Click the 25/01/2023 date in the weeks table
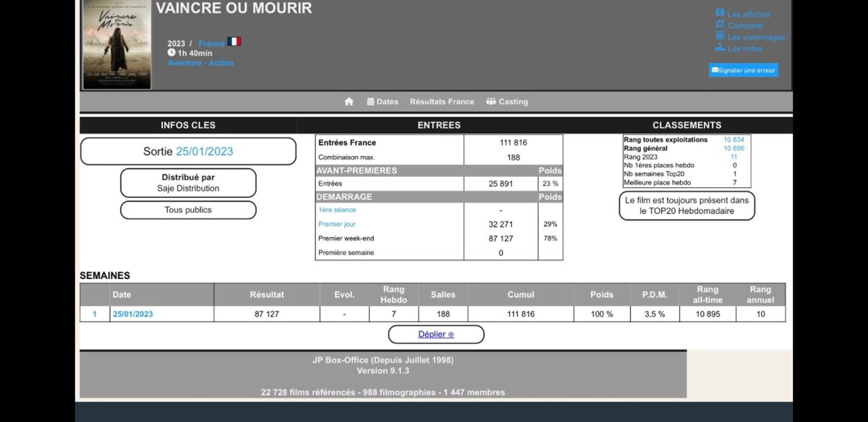868x422 pixels. pyautogui.click(x=132, y=314)
